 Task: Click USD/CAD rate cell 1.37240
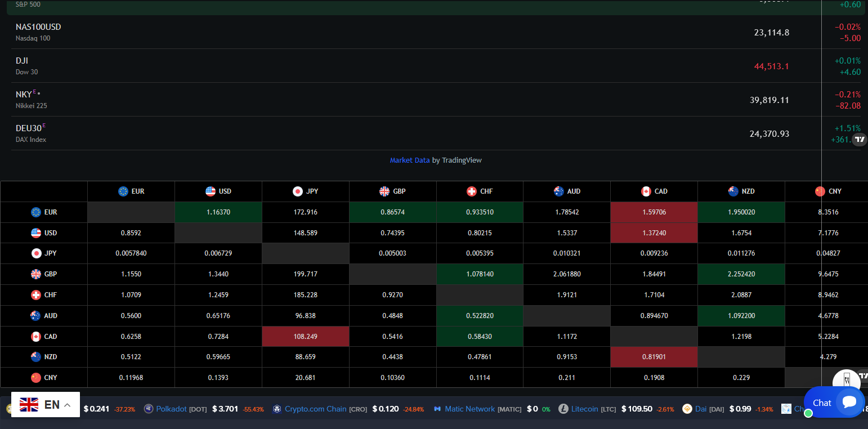coord(654,233)
